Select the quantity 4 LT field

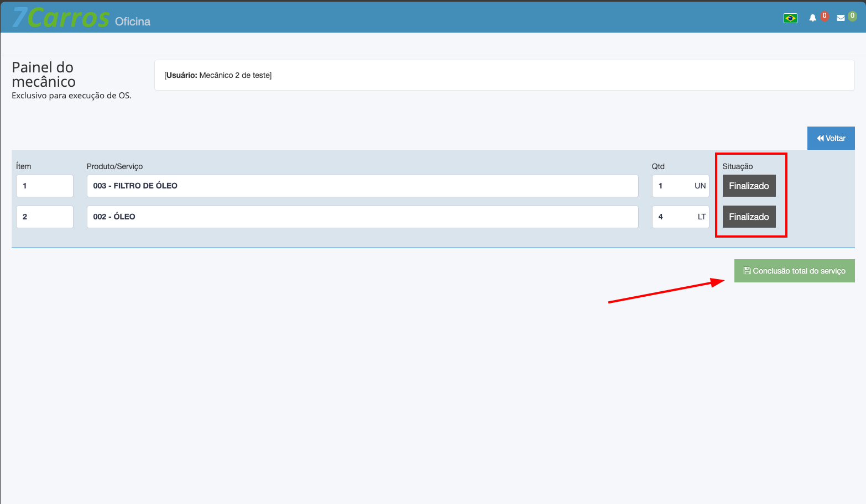coord(680,217)
